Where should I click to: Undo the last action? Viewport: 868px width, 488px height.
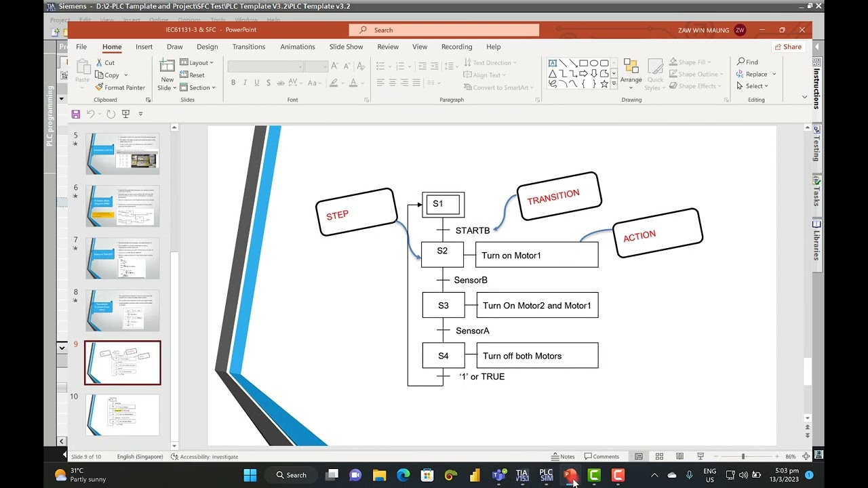tap(90, 114)
